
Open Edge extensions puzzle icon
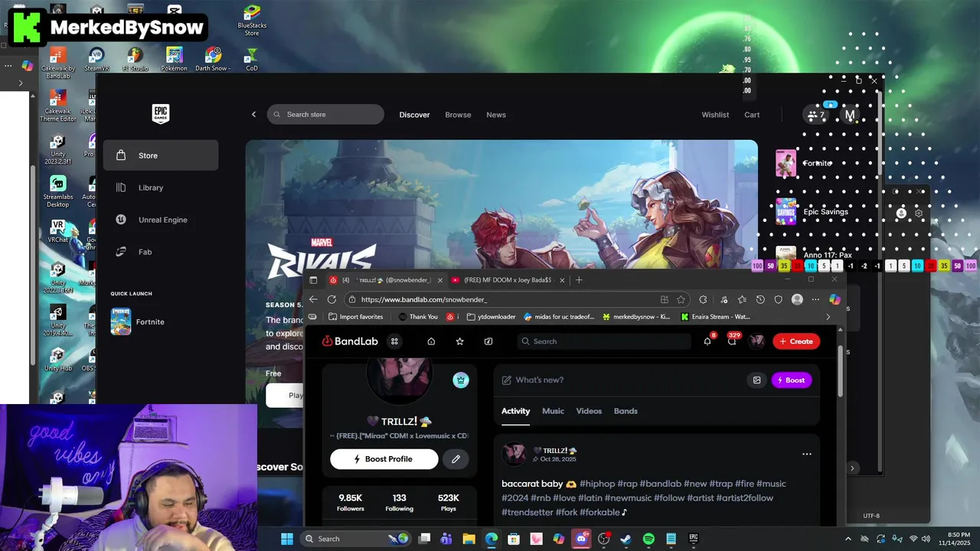703,299
